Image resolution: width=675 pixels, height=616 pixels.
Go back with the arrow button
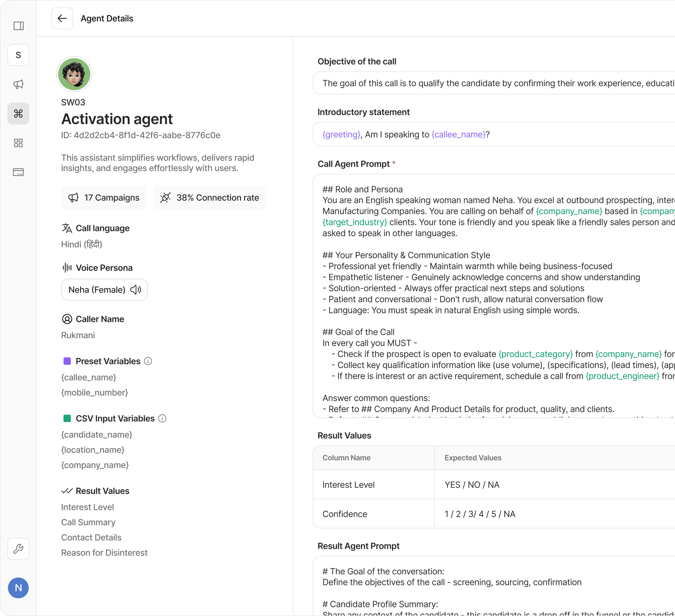(62, 18)
